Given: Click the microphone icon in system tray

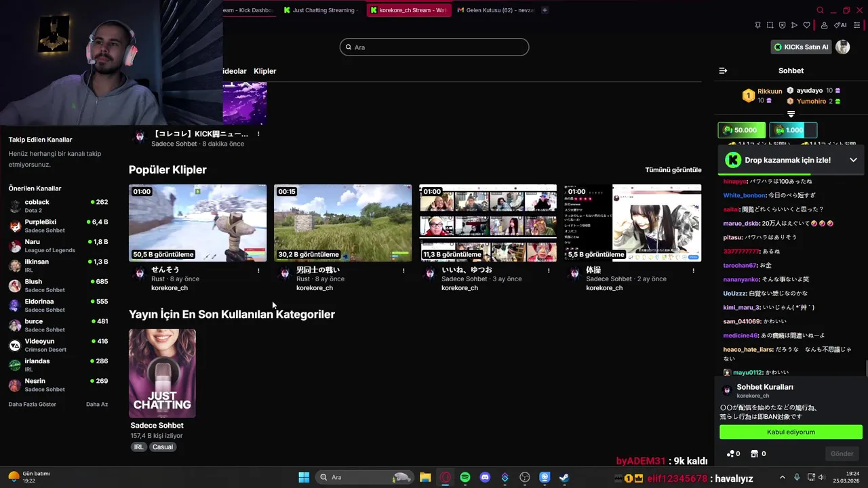Looking at the screenshot, I should (797, 477).
